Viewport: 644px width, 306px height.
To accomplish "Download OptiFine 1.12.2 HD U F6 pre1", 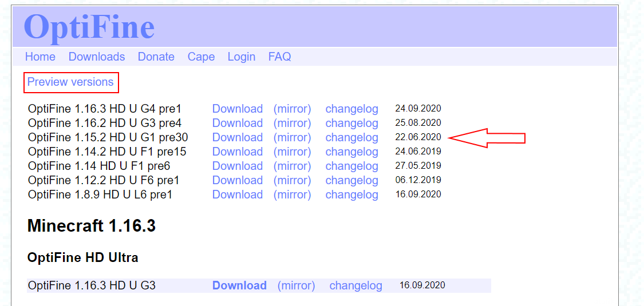I will pyautogui.click(x=238, y=180).
